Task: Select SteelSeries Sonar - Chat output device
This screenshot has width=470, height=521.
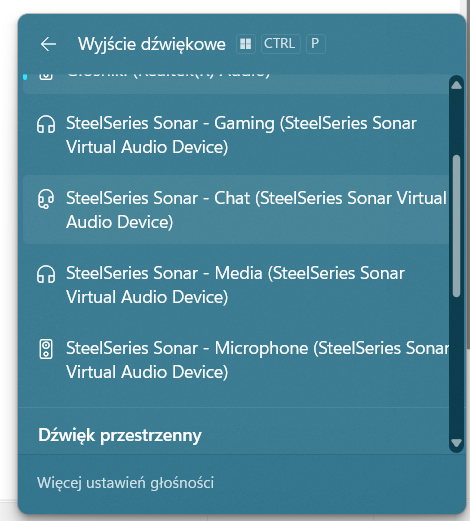Action: coord(236,210)
